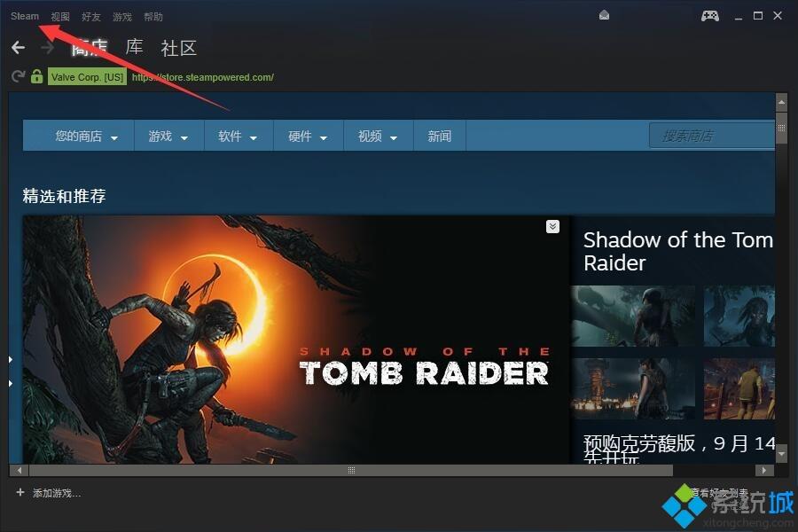This screenshot has height=532, width=798.
Task: Expand the 软件 category dropdown
Action: point(237,136)
